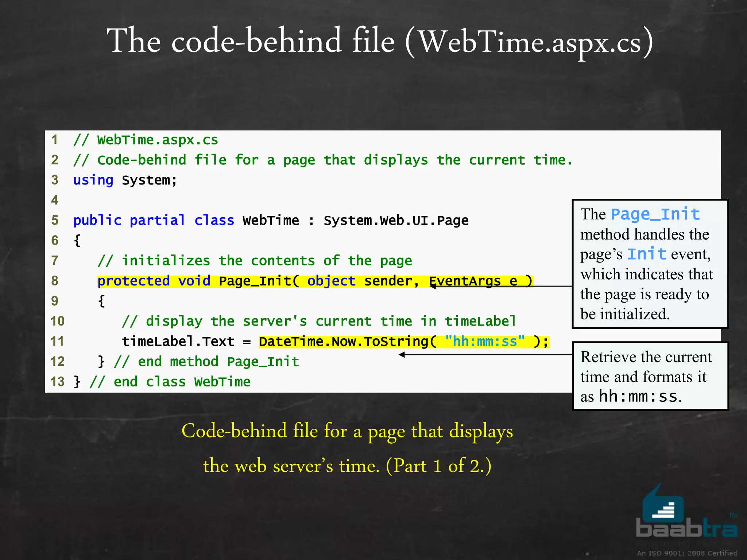Screen dimensions: 747x560
Task: Click the ISO 9001 certified text
Action: pos(687,553)
